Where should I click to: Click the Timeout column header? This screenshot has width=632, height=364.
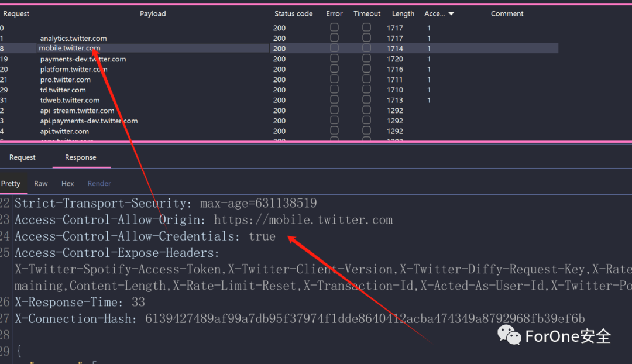[x=367, y=13]
